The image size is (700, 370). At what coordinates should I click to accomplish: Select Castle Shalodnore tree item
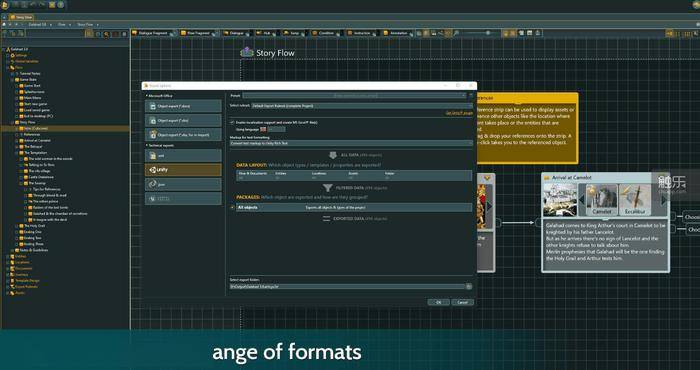41,177
